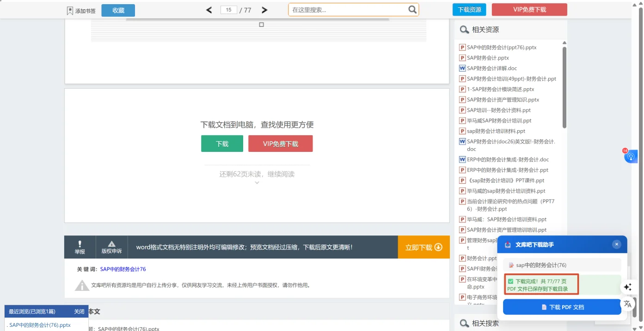Open ERP中的财务会计集成-财务会计.doc
Viewport: 644px width, 331px height.
pos(508,160)
